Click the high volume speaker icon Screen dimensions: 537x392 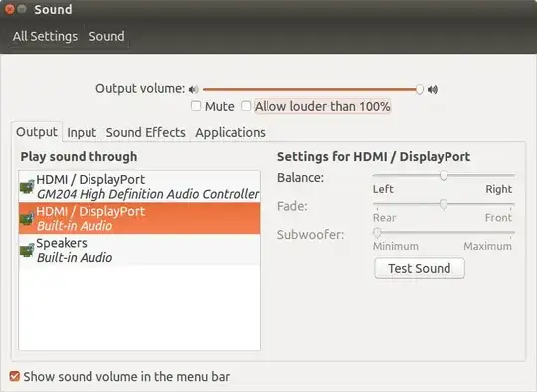point(433,90)
